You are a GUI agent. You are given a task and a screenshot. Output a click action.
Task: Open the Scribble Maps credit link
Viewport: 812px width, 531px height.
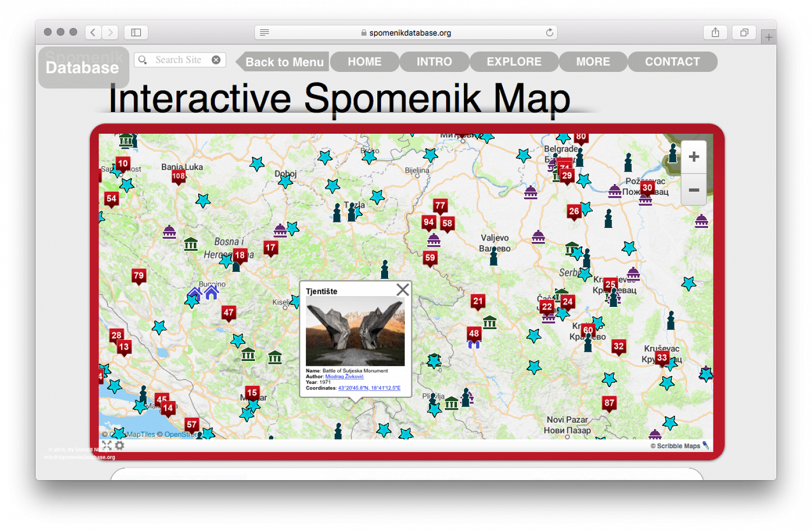tap(679, 446)
